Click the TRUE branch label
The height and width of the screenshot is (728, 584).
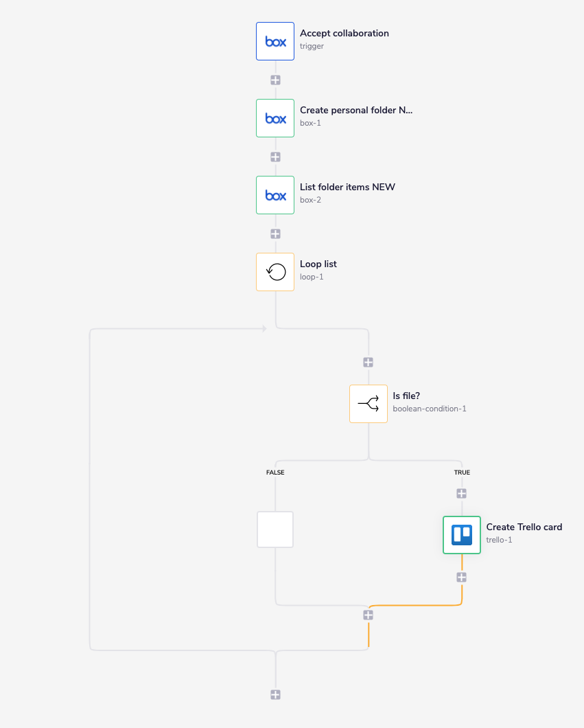click(x=462, y=472)
